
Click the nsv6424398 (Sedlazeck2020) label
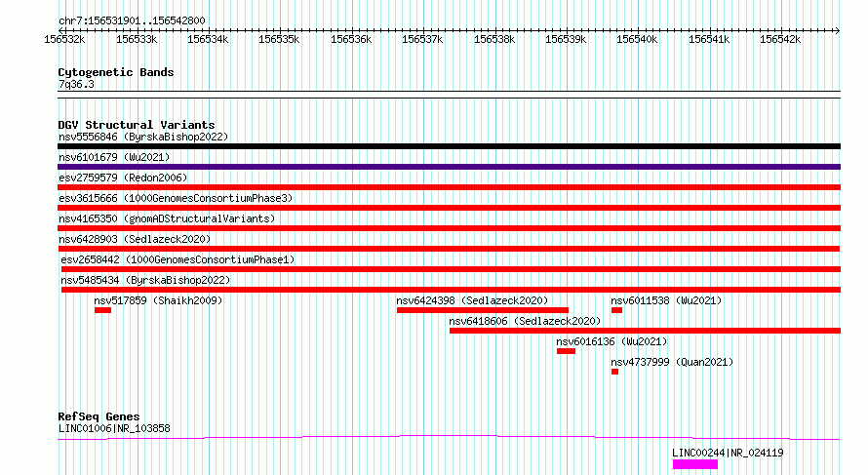coord(472,300)
